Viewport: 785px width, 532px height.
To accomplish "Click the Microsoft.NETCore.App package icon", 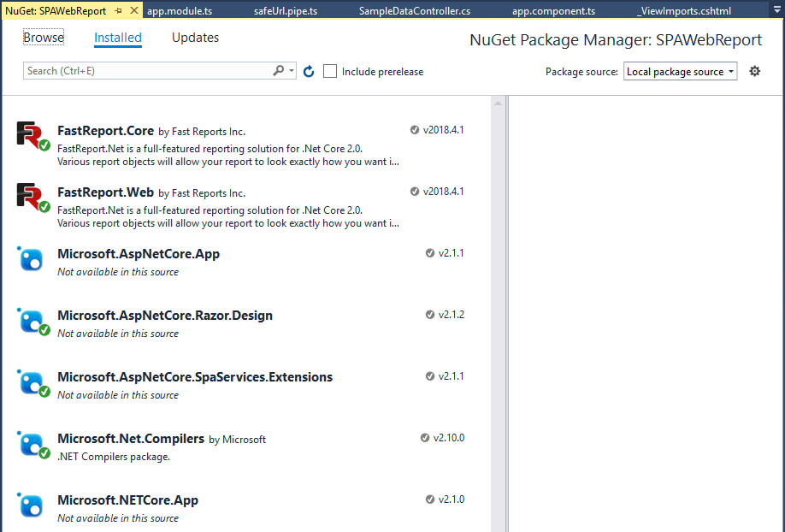I will click(31, 505).
